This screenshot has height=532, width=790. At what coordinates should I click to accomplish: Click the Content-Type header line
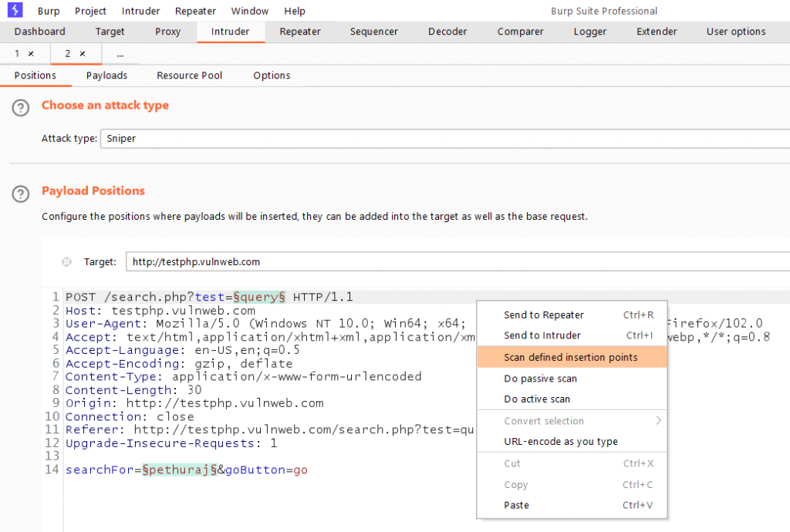click(243, 376)
